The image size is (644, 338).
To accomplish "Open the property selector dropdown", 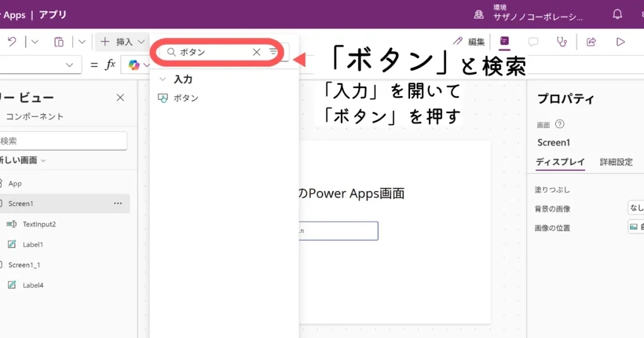I will tap(69, 65).
